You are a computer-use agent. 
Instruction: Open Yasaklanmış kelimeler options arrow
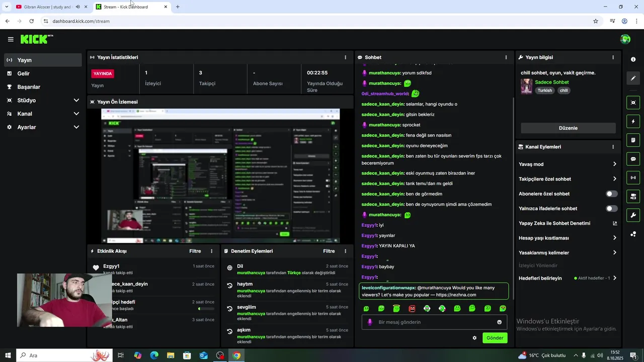[614, 252]
